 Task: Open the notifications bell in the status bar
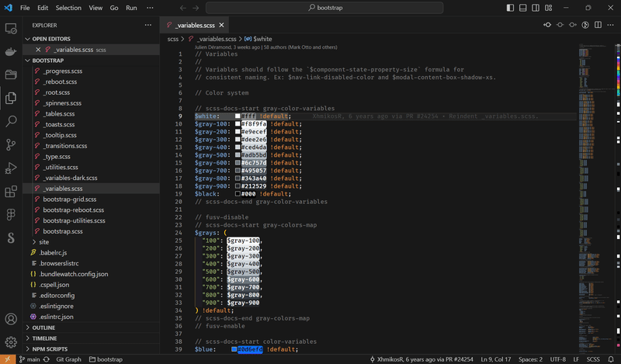[x=611, y=359]
